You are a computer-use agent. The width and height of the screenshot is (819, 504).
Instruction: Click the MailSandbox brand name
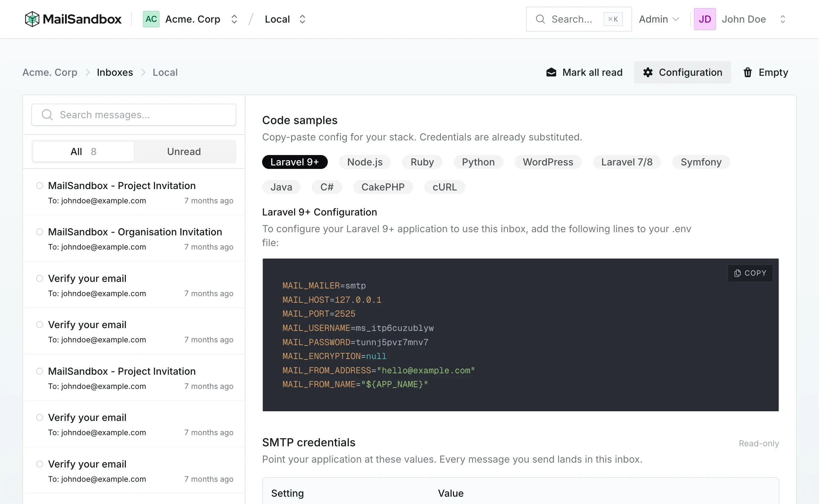(82, 19)
